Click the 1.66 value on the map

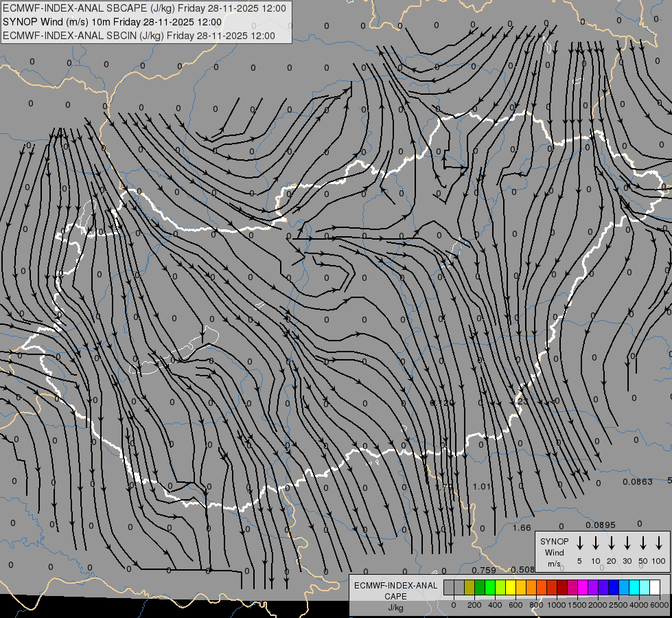(x=522, y=528)
